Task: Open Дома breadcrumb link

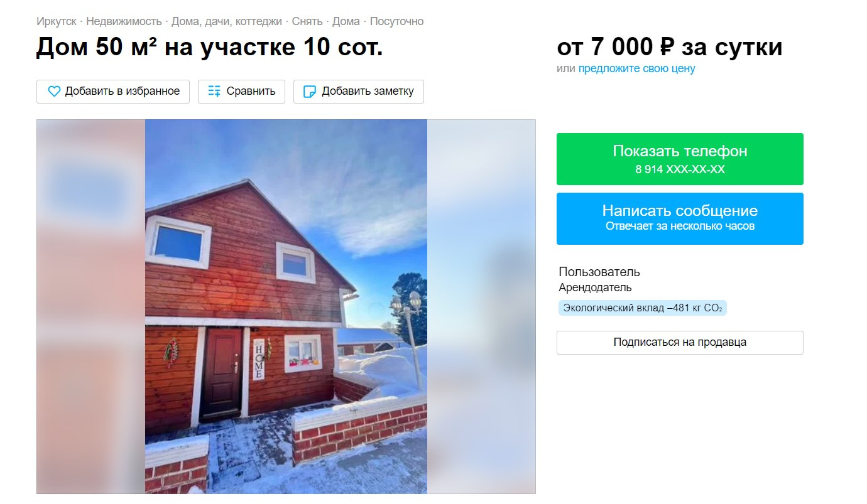Action: coord(346,21)
